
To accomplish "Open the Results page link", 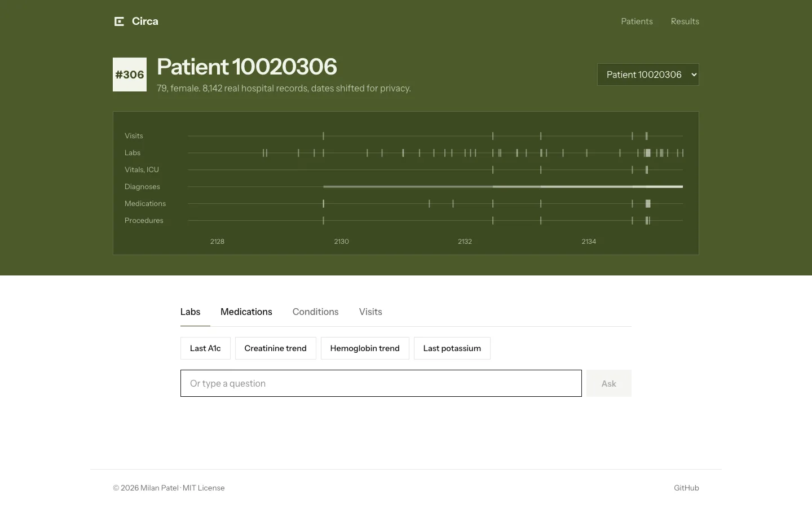I will coord(685,21).
